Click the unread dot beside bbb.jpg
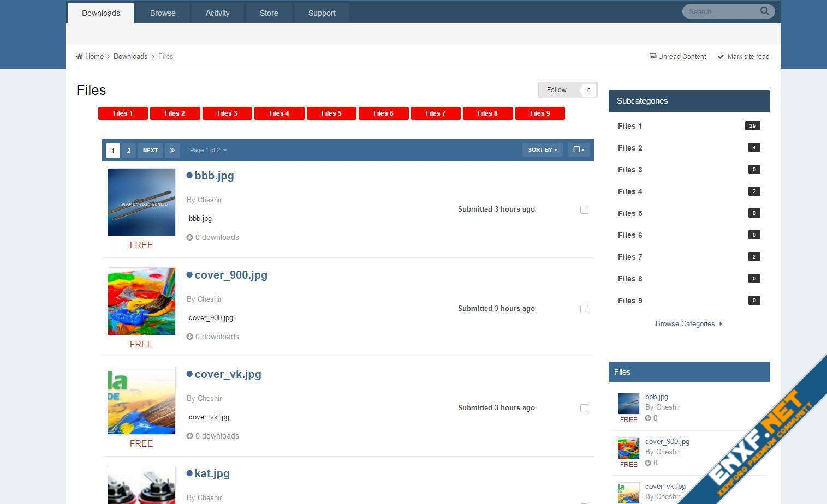Image resolution: width=827 pixels, height=504 pixels. click(x=189, y=176)
